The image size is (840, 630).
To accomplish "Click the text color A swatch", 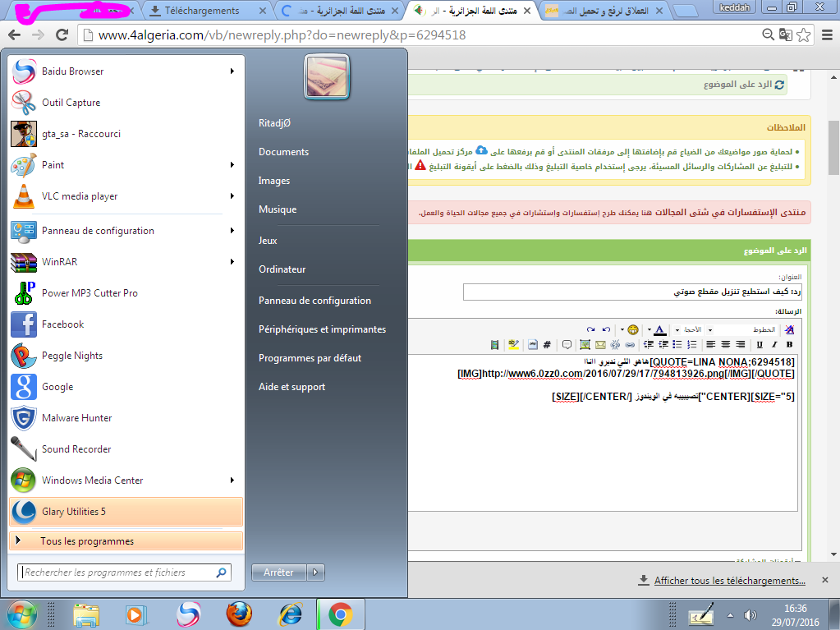I will [659, 329].
